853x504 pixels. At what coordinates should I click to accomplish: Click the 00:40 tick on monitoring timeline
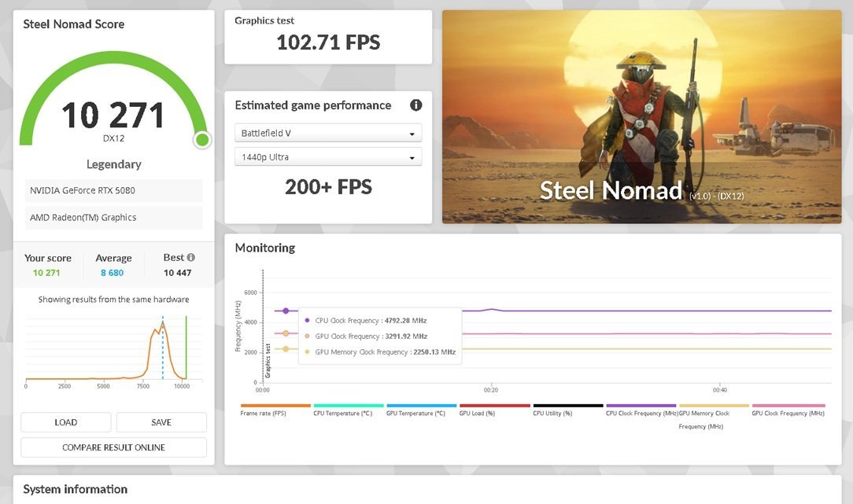point(720,390)
